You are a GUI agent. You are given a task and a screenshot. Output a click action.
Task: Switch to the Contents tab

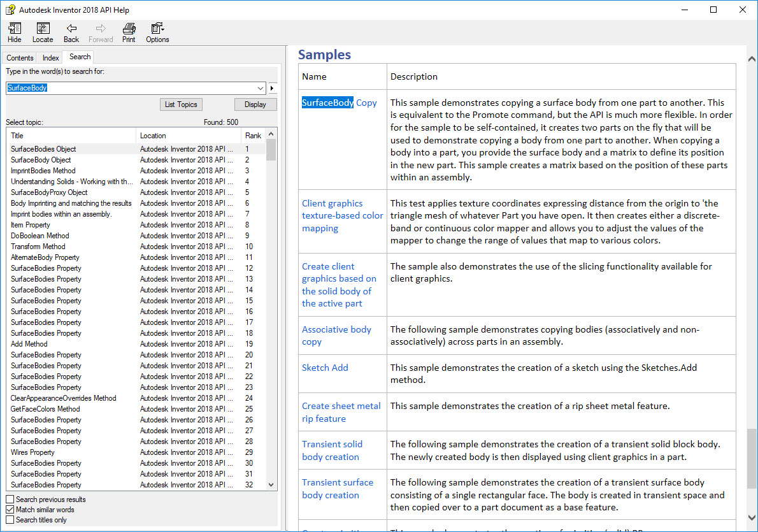coord(20,58)
